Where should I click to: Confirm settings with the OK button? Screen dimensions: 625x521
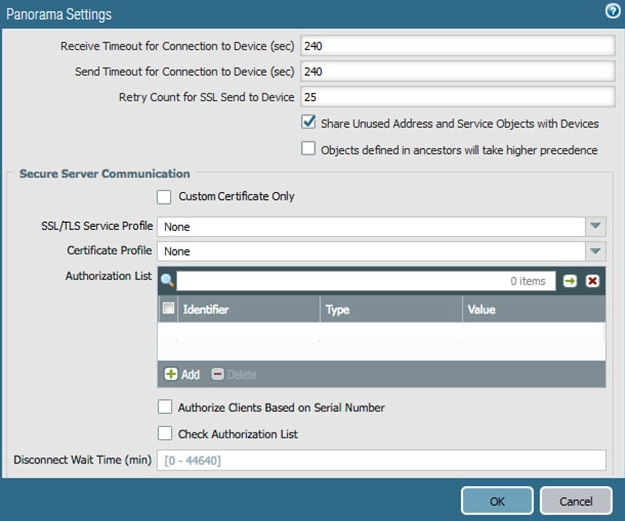tap(497, 501)
